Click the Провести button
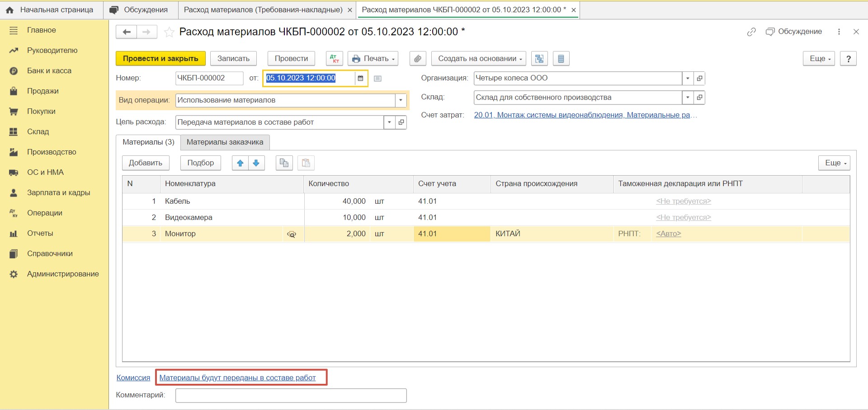Viewport: 868px width, 410px height. (291, 59)
